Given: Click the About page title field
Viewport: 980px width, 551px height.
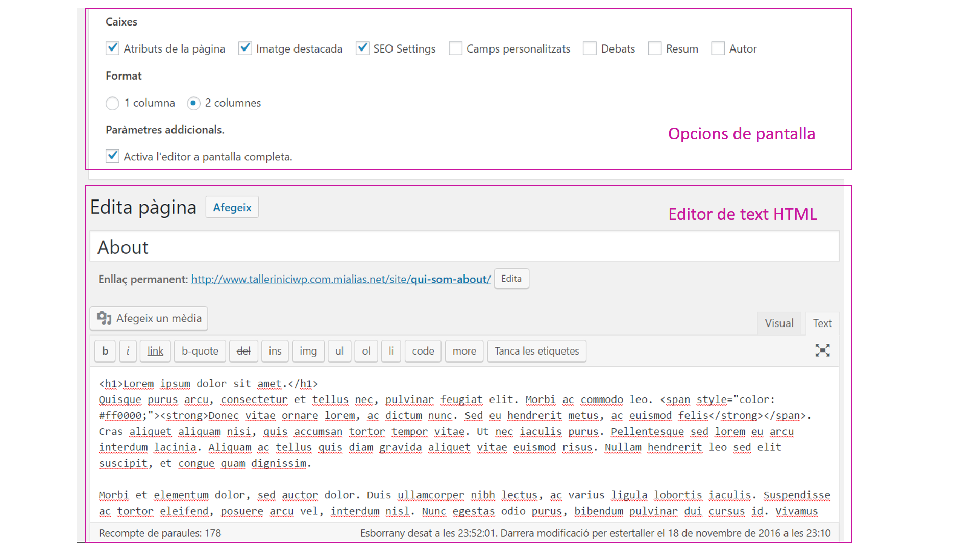Looking at the screenshot, I should click(464, 247).
